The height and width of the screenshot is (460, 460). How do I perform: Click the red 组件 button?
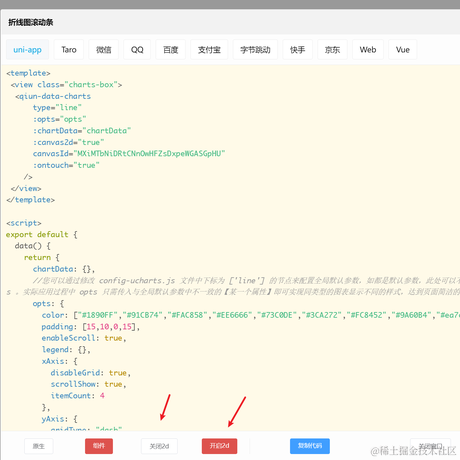(99, 446)
